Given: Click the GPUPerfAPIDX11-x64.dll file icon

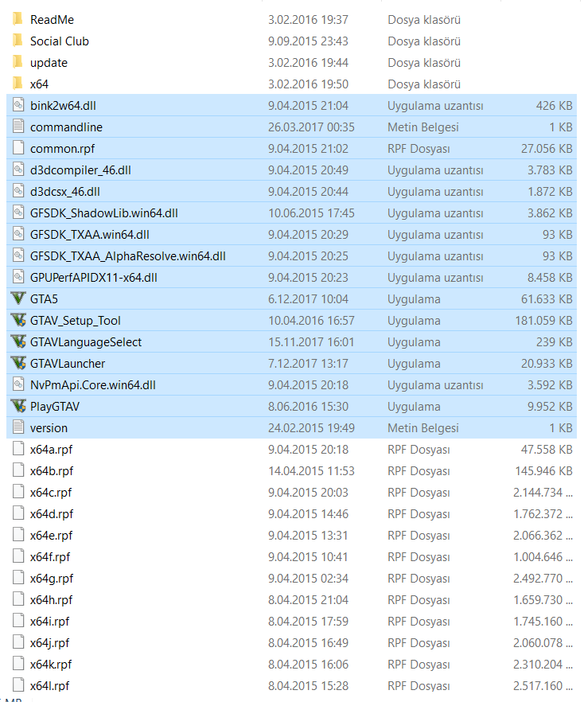Looking at the screenshot, I should [x=18, y=277].
